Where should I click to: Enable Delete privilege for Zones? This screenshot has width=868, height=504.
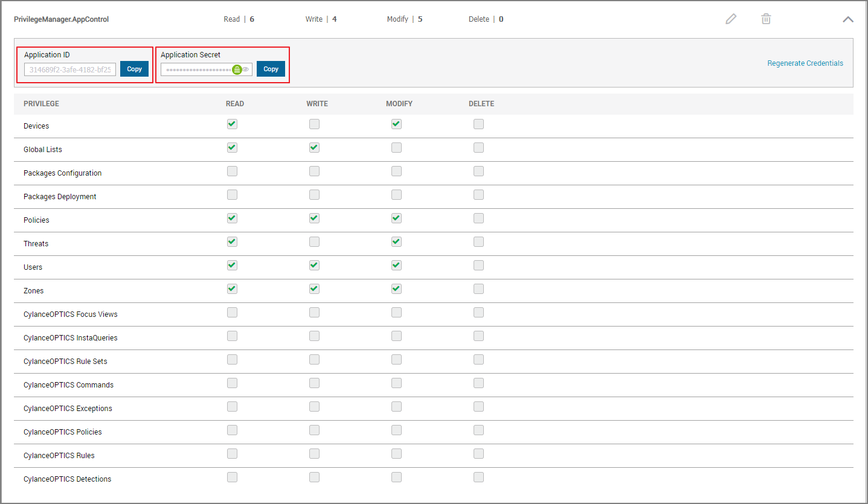click(478, 289)
